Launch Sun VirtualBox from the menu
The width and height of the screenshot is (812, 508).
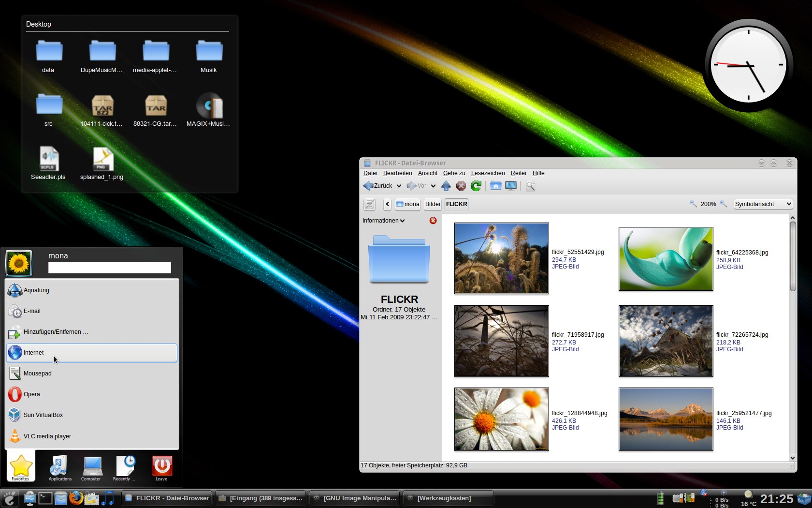coord(92,415)
